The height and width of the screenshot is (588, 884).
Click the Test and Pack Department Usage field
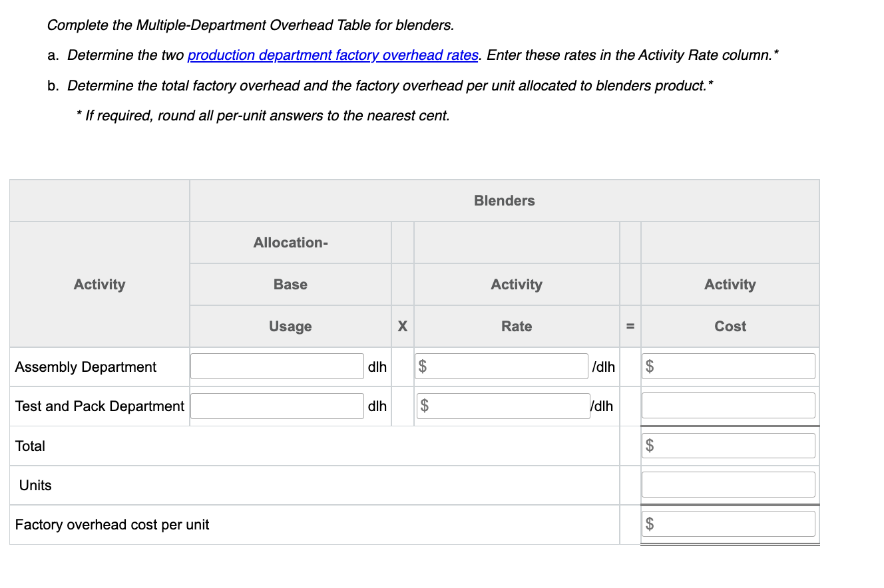[276, 406]
